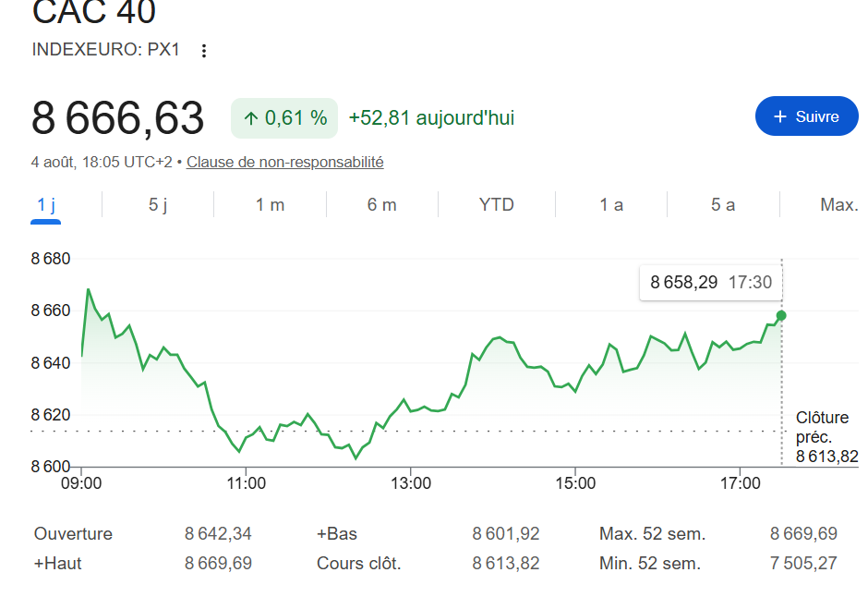The width and height of the screenshot is (868, 597).
Task: Click the Ouverture value 8 642,34
Action: [x=218, y=534]
